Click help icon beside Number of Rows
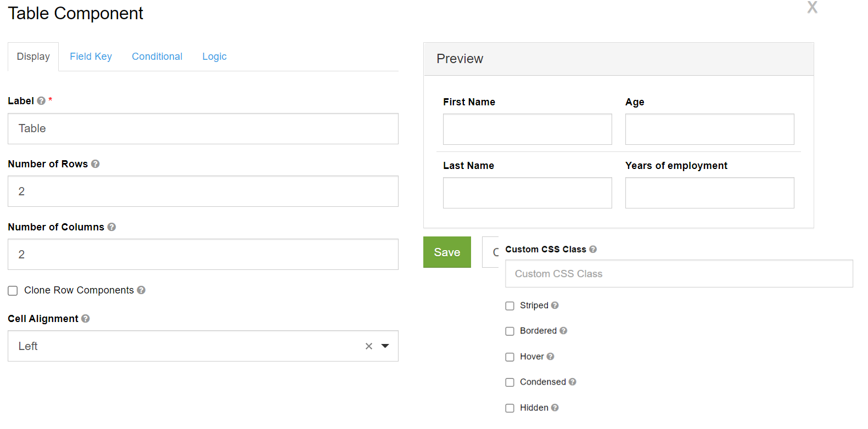 (96, 164)
